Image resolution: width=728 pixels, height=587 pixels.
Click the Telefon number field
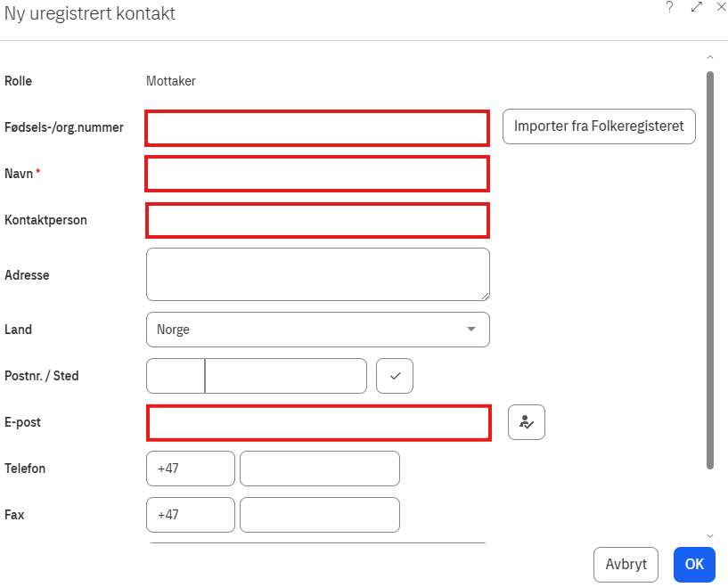pos(319,469)
